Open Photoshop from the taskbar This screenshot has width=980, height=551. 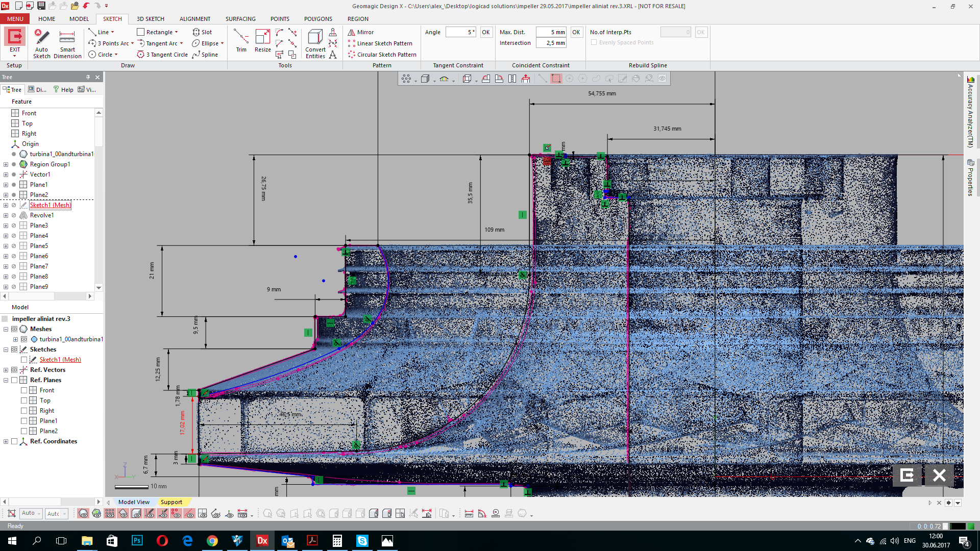click(137, 541)
